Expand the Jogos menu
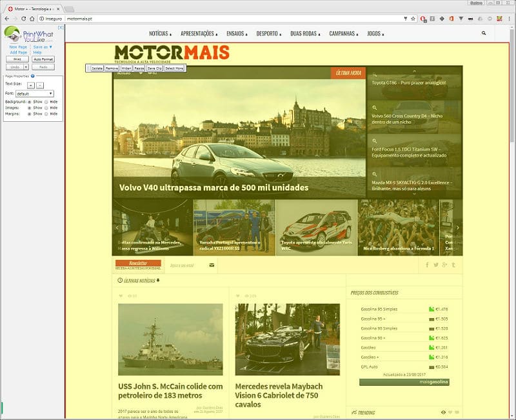Image resolution: width=516 pixels, height=420 pixels. (375, 34)
